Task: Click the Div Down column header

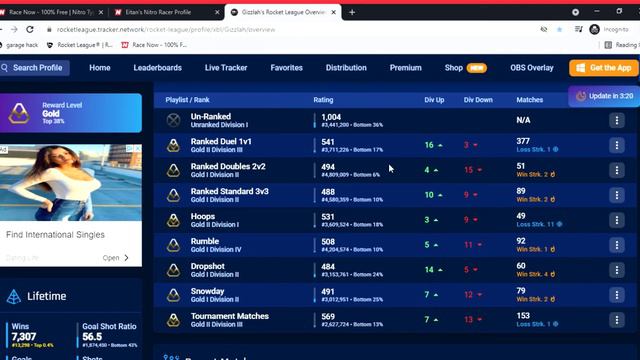Action: point(478,100)
